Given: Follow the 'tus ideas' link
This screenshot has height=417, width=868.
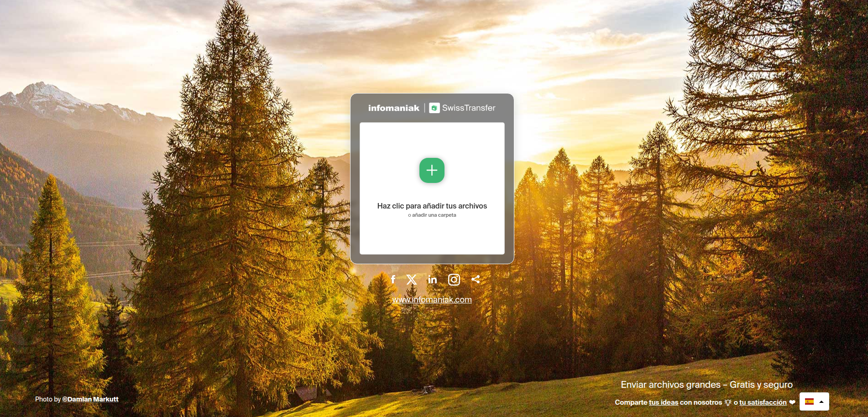Looking at the screenshot, I should [664, 402].
